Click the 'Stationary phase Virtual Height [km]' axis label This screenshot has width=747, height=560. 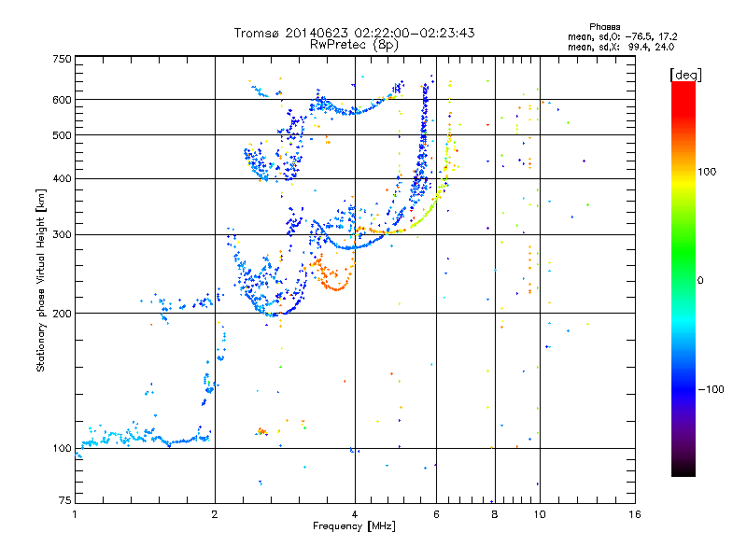40,280
